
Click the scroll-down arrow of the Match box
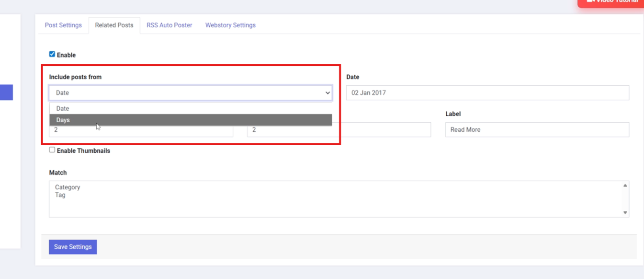tap(625, 211)
